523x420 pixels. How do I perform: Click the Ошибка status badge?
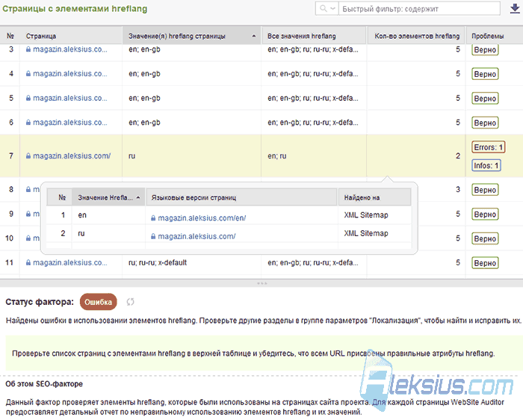(x=98, y=302)
